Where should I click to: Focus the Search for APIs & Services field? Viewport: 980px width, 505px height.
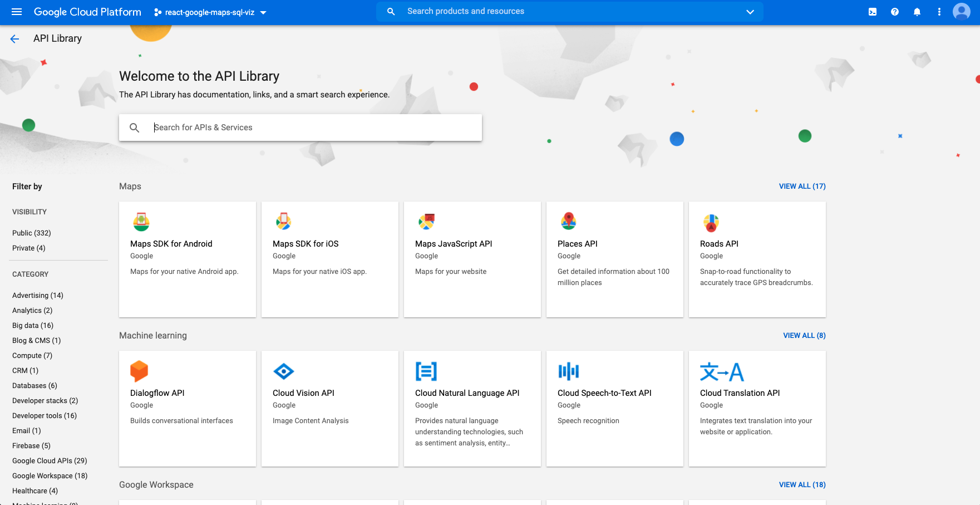tap(301, 128)
